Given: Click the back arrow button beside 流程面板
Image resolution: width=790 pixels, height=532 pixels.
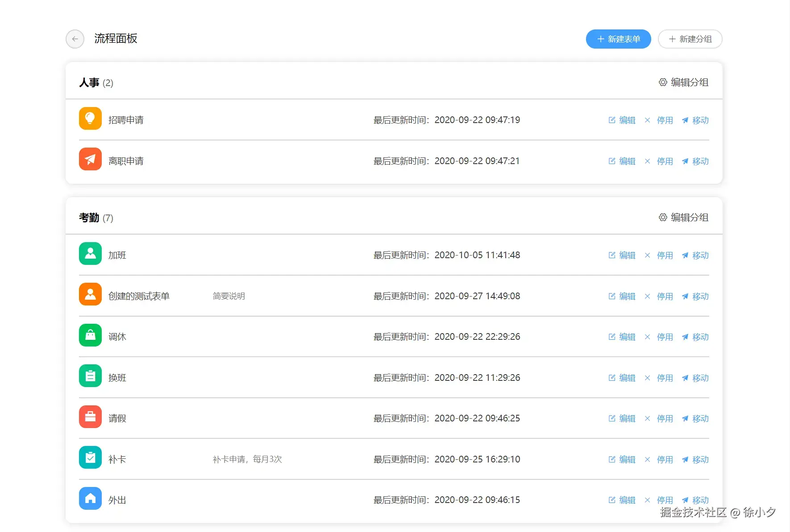Looking at the screenshot, I should point(75,39).
